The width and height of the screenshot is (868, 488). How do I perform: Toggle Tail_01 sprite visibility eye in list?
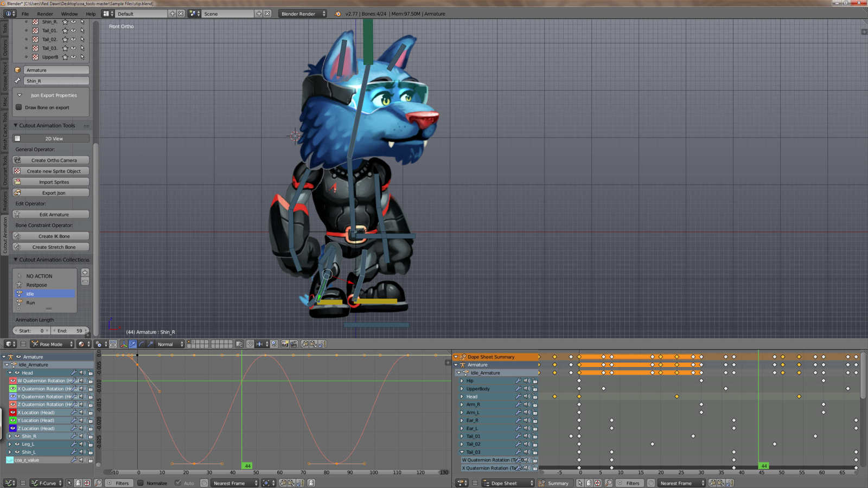tap(74, 30)
